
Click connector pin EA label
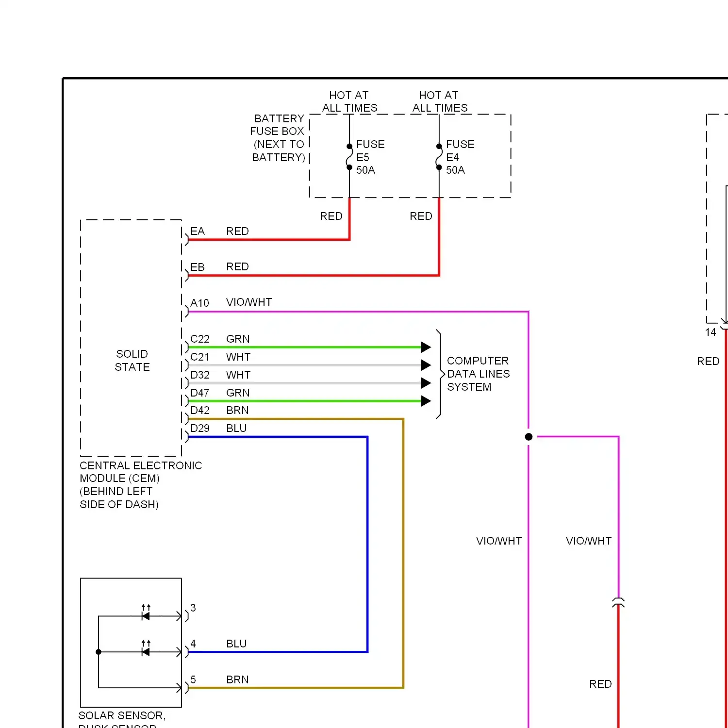click(198, 231)
